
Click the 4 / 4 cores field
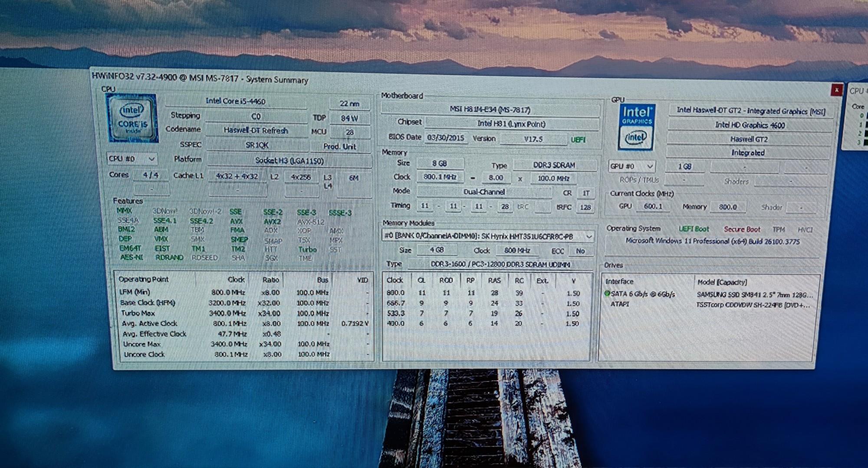pos(151,175)
